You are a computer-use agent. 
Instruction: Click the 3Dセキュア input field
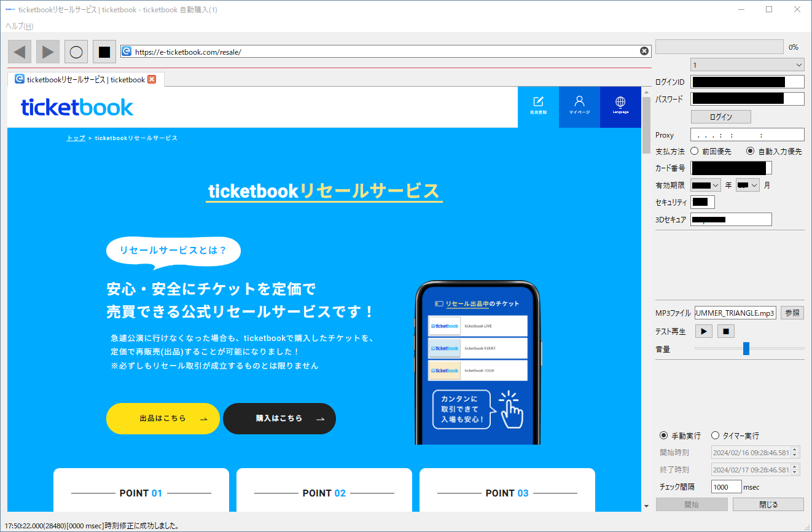click(731, 219)
